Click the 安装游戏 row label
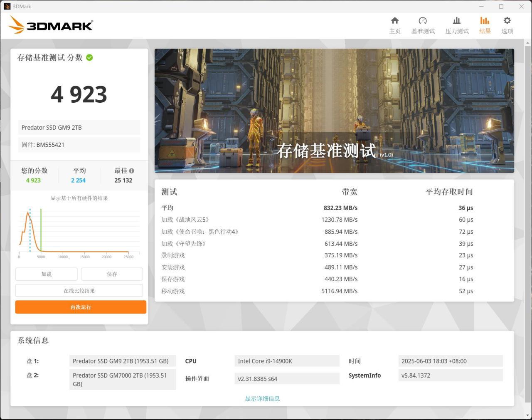Screen dimensions: 532x420 pyautogui.click(x=173, y=267)
